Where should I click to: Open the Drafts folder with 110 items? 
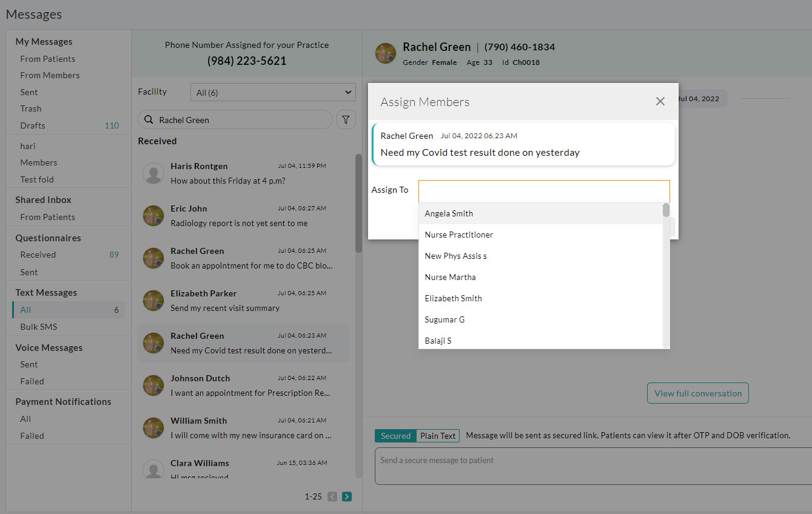[x=32, y=125]
